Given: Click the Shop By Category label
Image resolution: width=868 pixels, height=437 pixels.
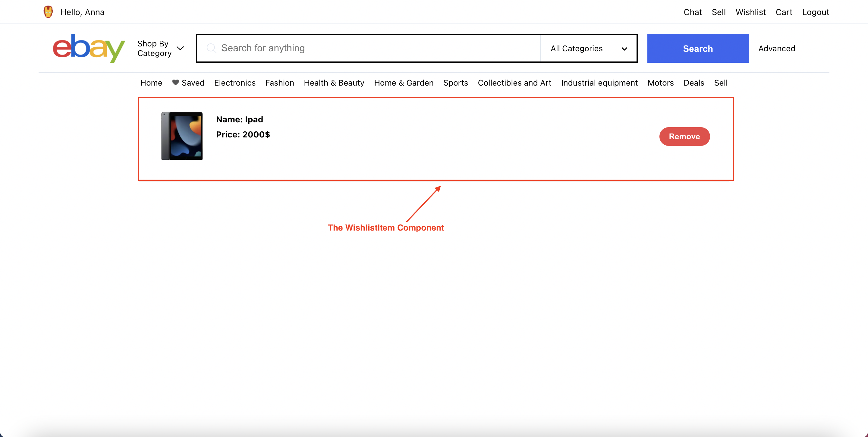Looking at the screenshot, I should [154, 48].
